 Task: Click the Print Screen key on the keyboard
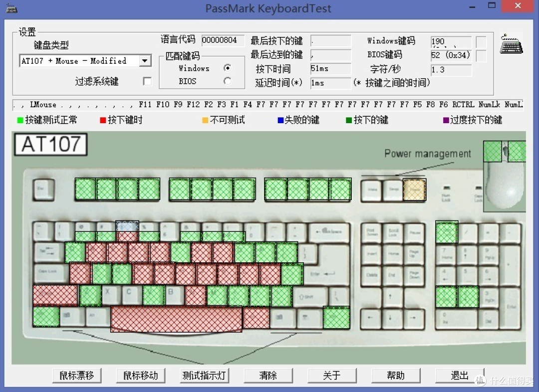[x=370, y=232]
